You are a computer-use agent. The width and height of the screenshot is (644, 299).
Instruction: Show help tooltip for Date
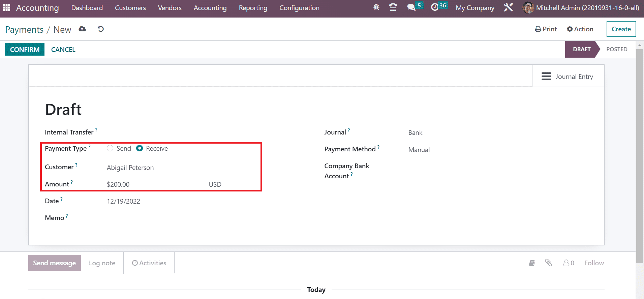pyautogui.click(x=61, y=199)
